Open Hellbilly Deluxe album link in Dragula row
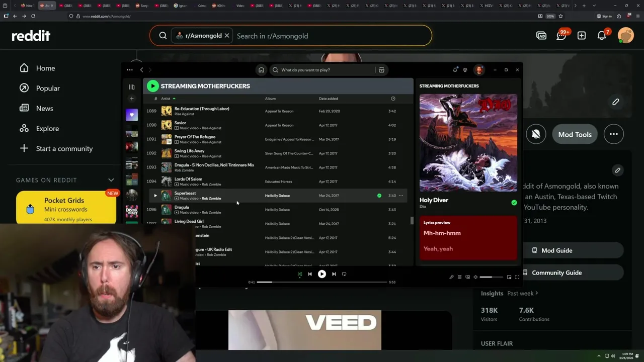This screenshot has width=644, height=362. pyautogui.click(x=277, y=210)
